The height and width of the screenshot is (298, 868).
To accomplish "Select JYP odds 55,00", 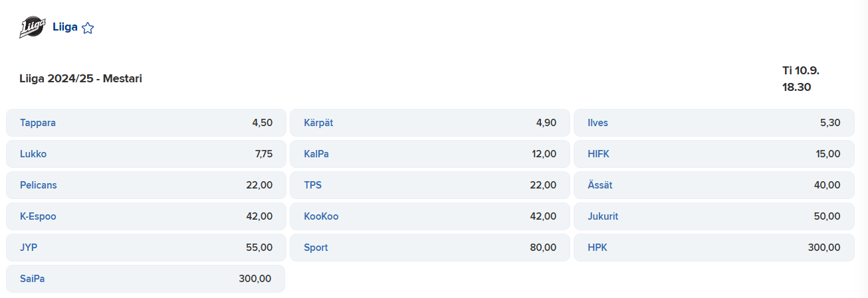I will (146, 248).
